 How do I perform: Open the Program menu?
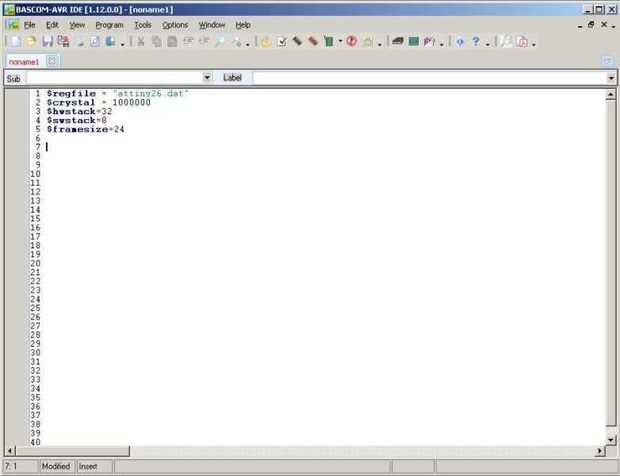click(x=110, y=25)
